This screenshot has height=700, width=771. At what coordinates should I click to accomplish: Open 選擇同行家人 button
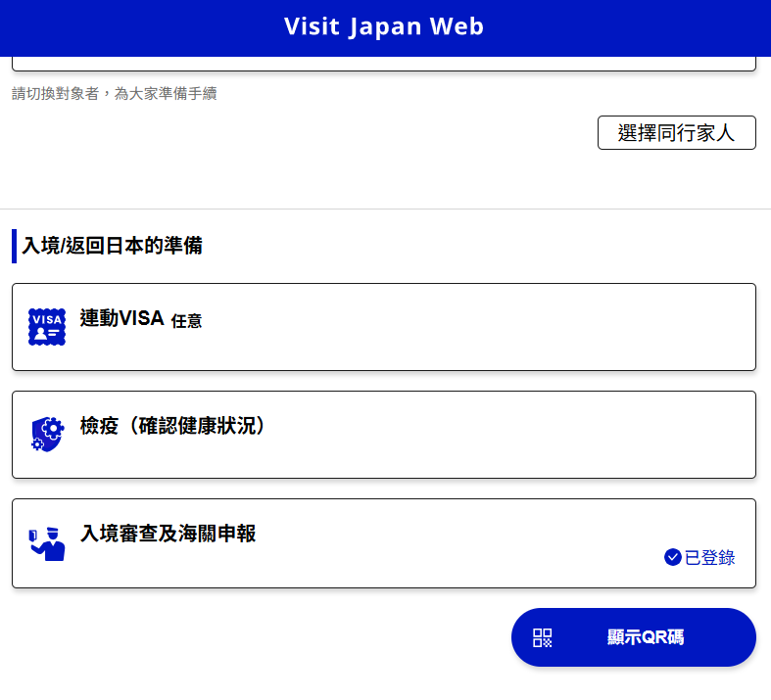(677, 132)
